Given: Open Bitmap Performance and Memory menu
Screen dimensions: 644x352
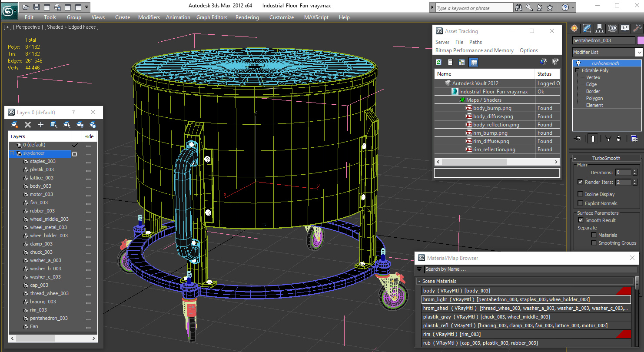Looking at the screenshot, I should pos(475,50).
